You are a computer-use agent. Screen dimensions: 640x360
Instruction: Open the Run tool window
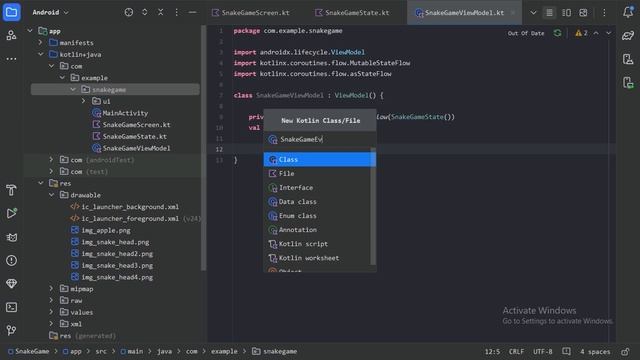(11, 213)
